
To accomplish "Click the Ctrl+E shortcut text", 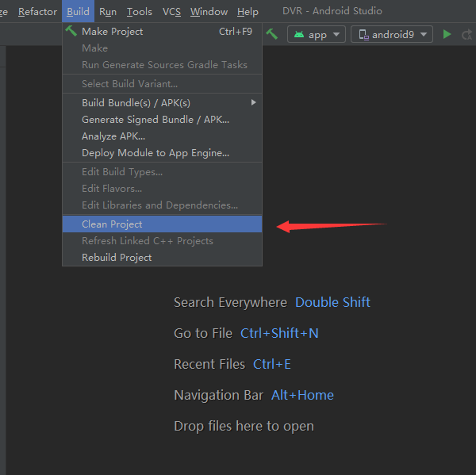I will click(271, 364).
